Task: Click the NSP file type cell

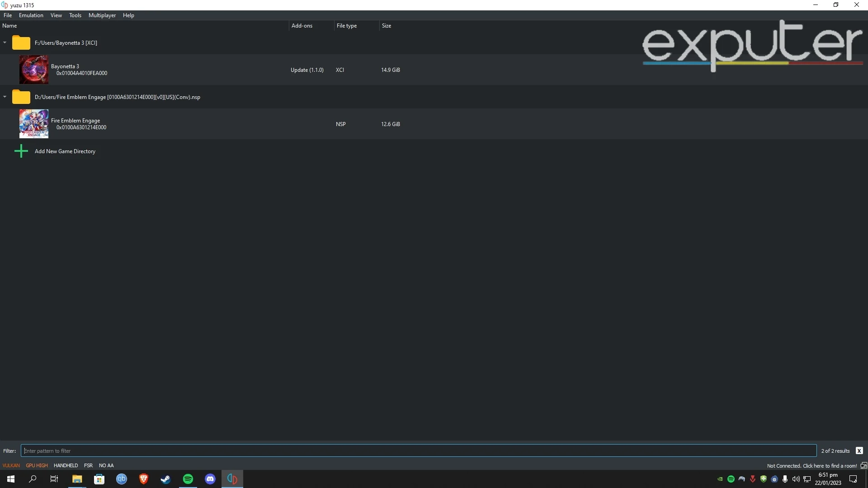Action: [x=341, y=124]
